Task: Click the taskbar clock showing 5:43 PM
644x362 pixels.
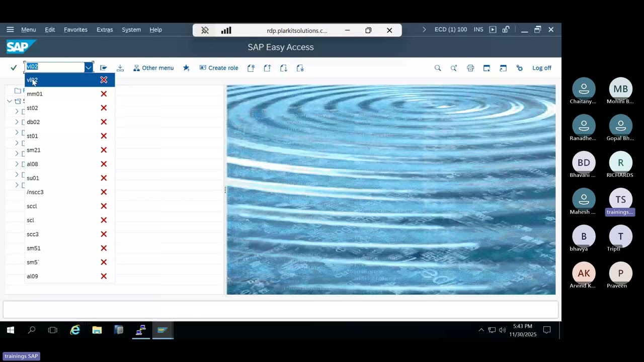Action: tap(523, 330)
